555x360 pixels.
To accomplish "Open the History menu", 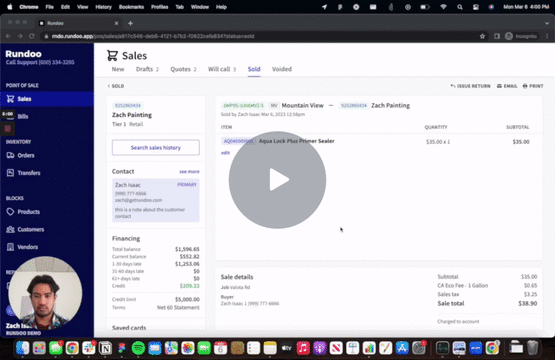I will click(x=103, y=7).
